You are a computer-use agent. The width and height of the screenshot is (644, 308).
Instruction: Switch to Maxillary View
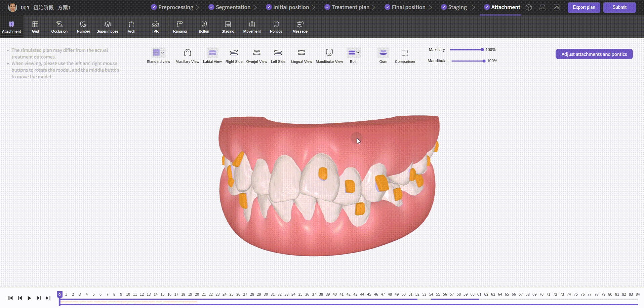pos(188,56)
